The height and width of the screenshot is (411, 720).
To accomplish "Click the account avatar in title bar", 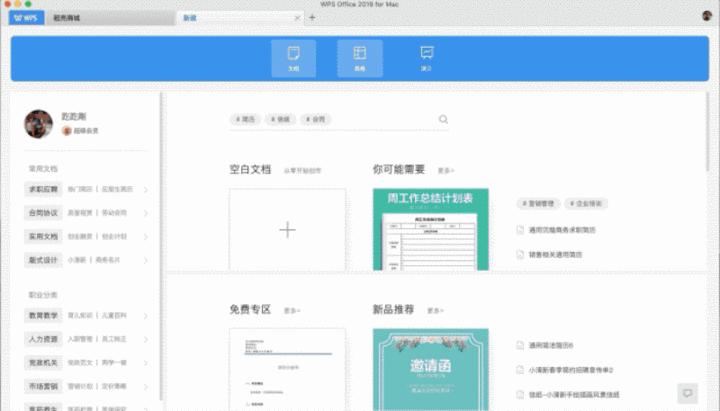I will [707, 16].
